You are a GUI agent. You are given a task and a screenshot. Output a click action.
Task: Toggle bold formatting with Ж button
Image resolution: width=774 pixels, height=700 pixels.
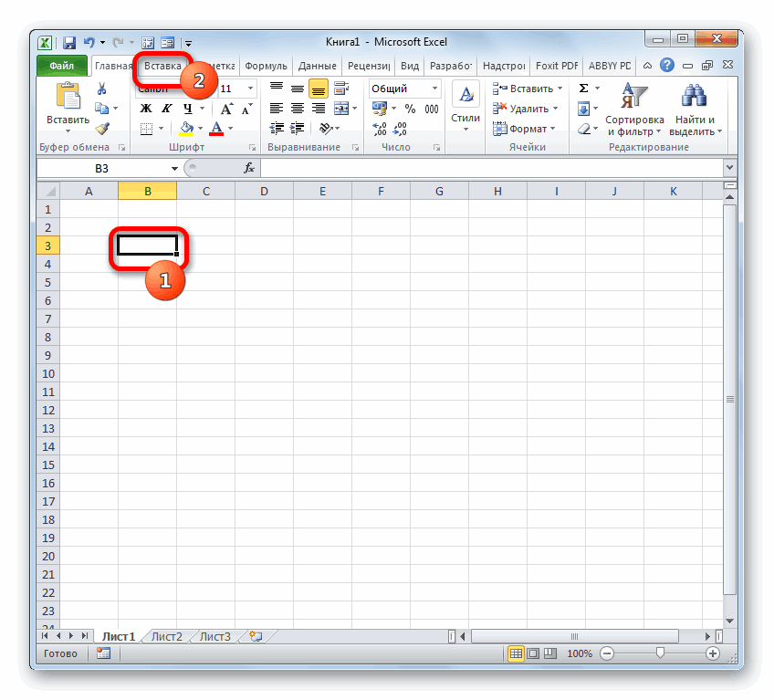[146, 109]
